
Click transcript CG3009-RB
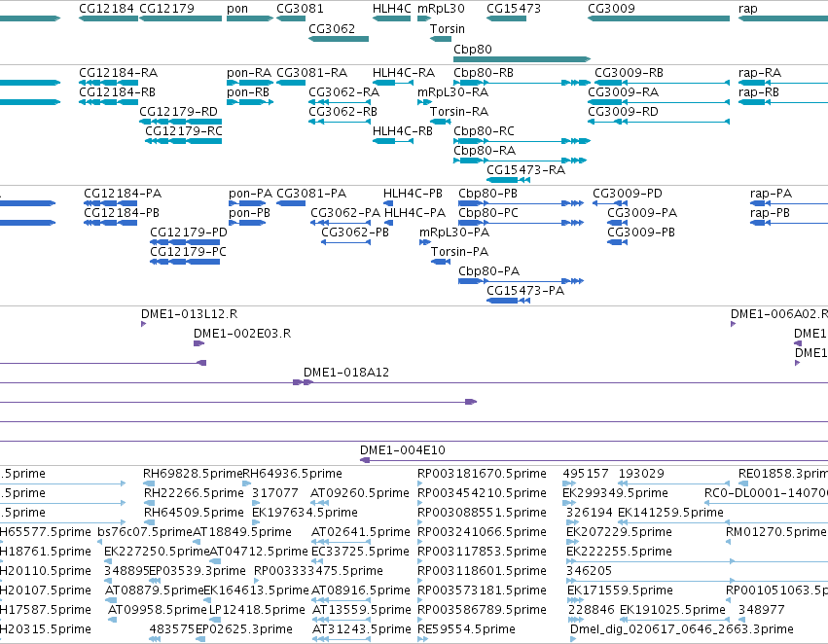629,72
